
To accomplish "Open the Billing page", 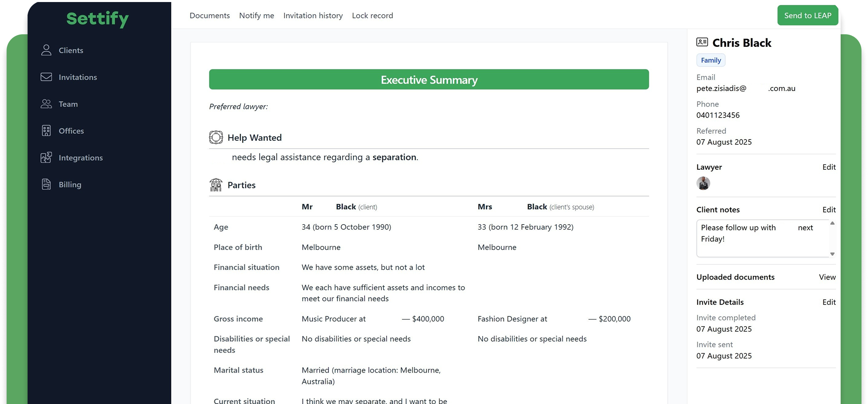I will point(70,184).
